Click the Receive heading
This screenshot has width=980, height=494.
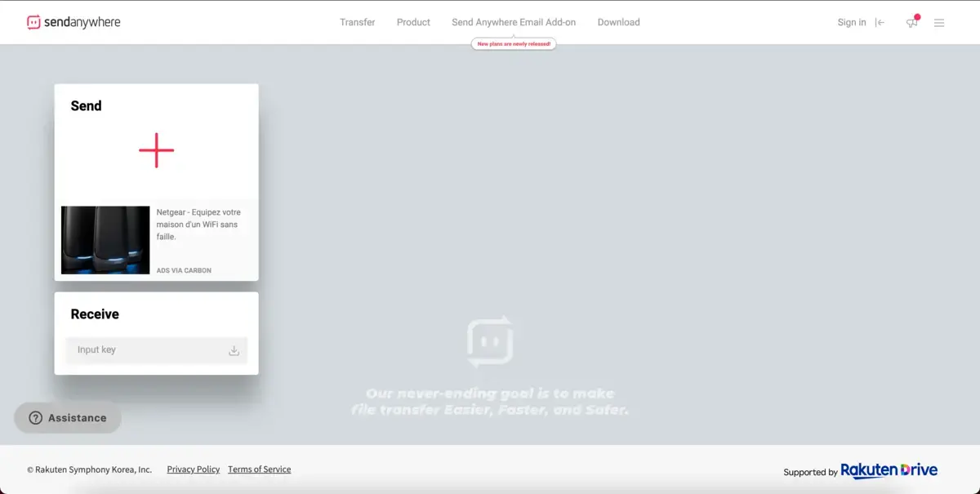[x=95, y=314]
